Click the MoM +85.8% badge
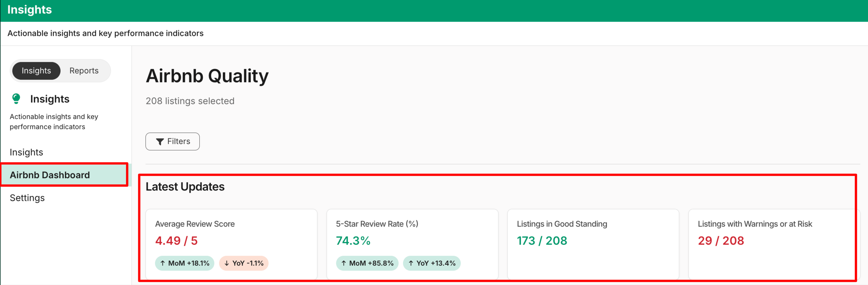 pyautogui.click(x=367, y=263)
